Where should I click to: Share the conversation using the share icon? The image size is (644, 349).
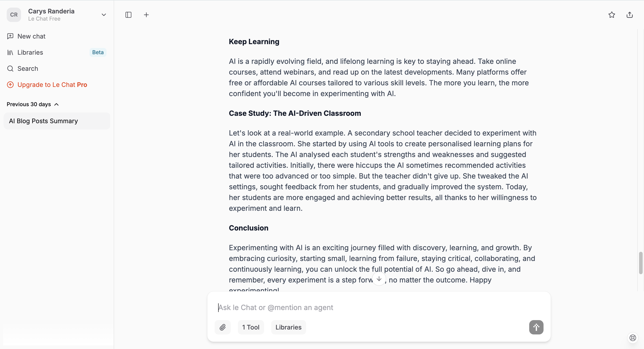tap(630, 15)
